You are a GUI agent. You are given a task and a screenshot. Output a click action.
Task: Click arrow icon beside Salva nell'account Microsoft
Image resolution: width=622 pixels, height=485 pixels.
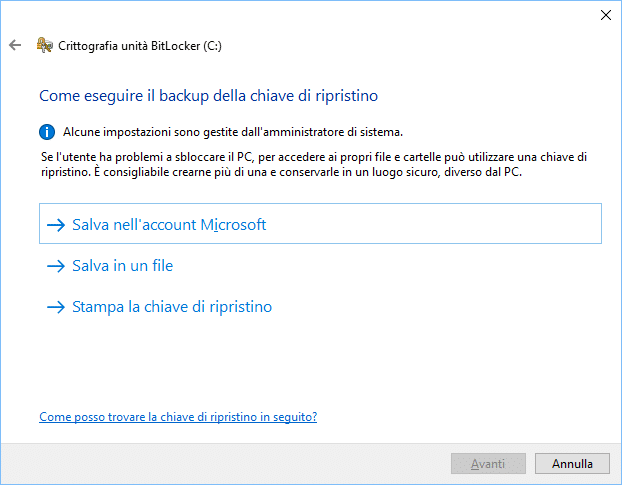pyautogui.click(x=56, y=225)
